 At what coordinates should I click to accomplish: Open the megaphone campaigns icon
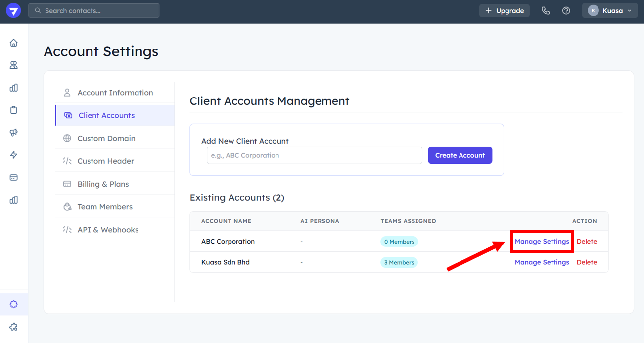click(x=14, y=133)
